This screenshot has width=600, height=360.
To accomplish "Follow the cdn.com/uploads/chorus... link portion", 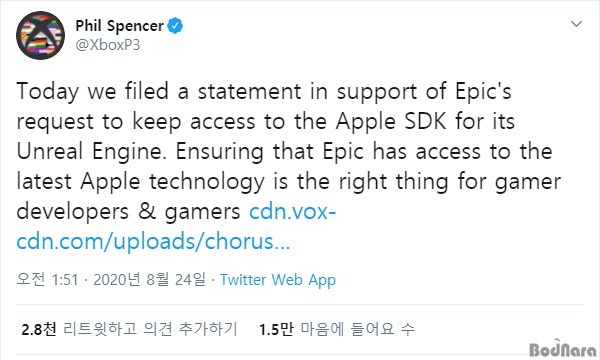I will [153, 242].
